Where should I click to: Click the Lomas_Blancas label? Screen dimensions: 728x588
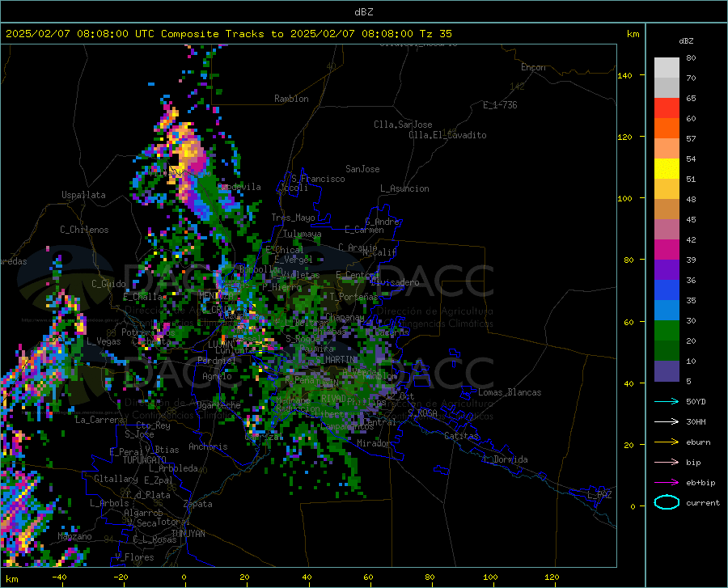(x=510, y=392)
